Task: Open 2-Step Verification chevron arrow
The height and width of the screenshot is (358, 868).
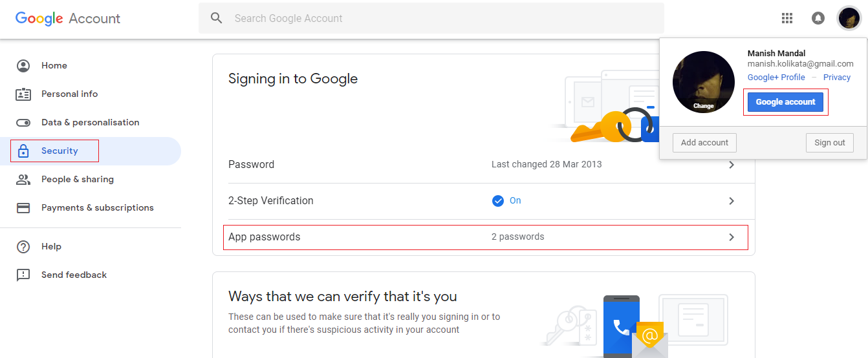Action: click(732, 201)
